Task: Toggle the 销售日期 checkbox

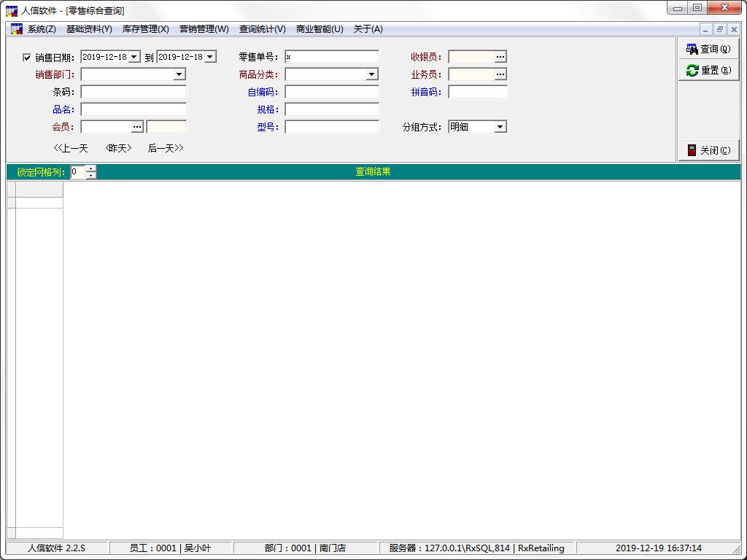Action: [27, 58]
